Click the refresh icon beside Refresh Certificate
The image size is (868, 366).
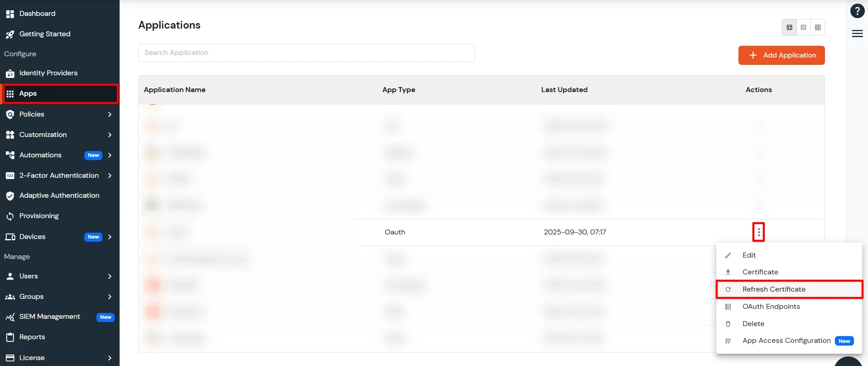[x=728, y=289]
